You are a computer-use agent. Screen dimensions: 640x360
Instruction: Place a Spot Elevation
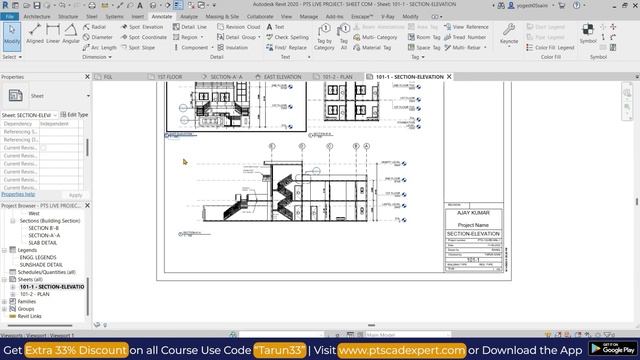click(x=142, y=27)
